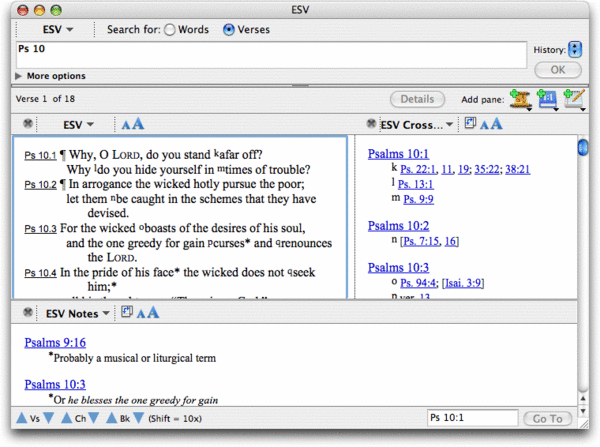Detach ESV Cross pane into new window

[x=470, y=123]
